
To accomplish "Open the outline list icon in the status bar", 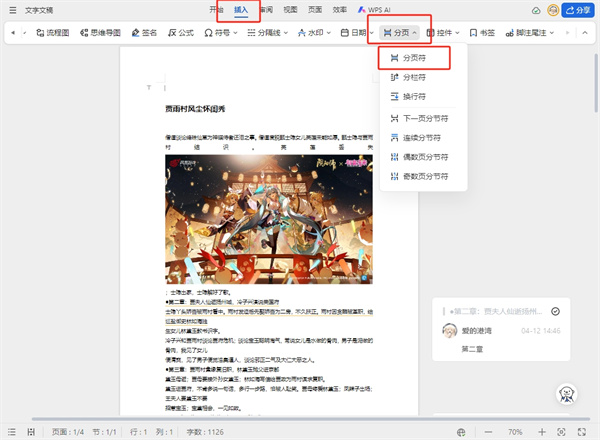I will 12,432.
